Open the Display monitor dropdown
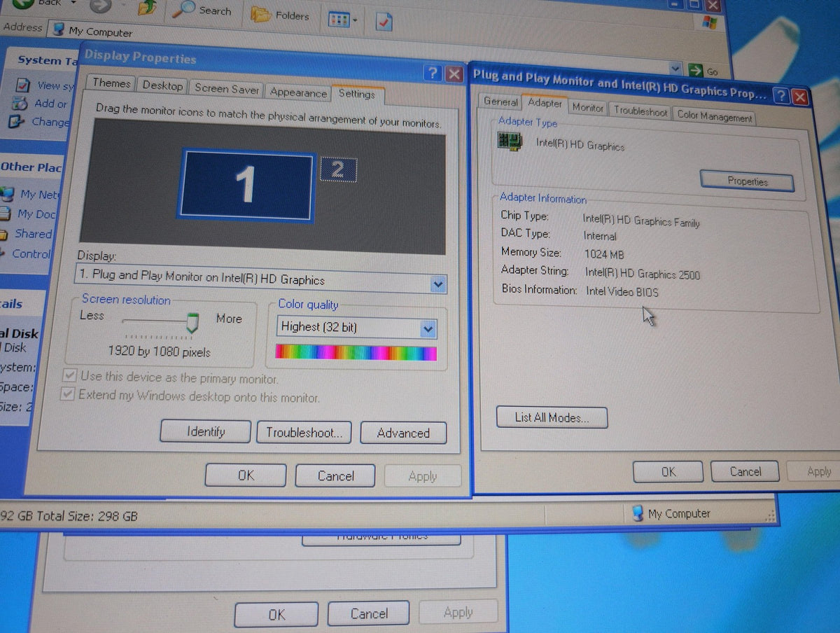This screenshot has width=840, height=633. coord(438,284)
